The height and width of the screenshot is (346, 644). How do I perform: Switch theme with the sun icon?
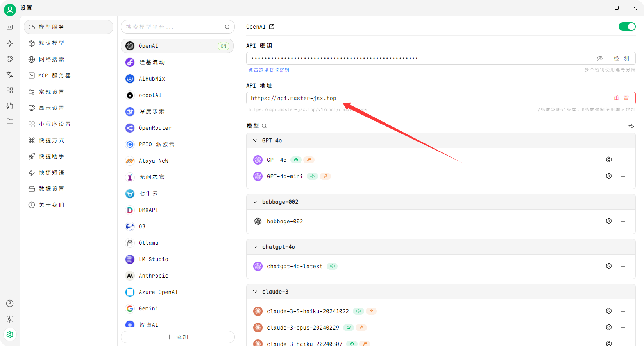[10, 319]
